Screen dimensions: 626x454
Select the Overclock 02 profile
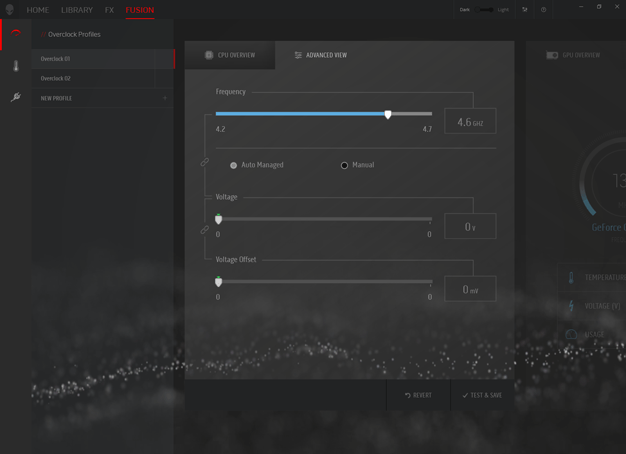tap(103, 78)
